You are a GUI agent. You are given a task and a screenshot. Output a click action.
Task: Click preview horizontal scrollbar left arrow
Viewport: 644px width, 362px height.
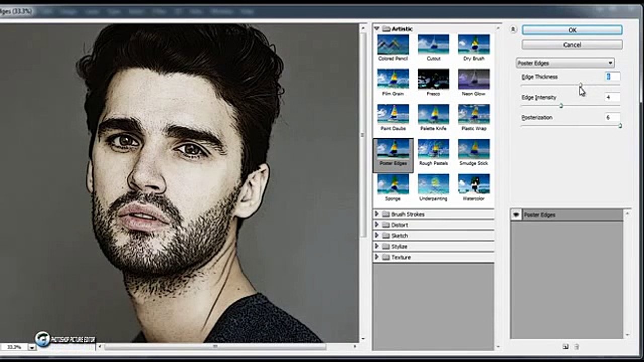tap(99, 346)
